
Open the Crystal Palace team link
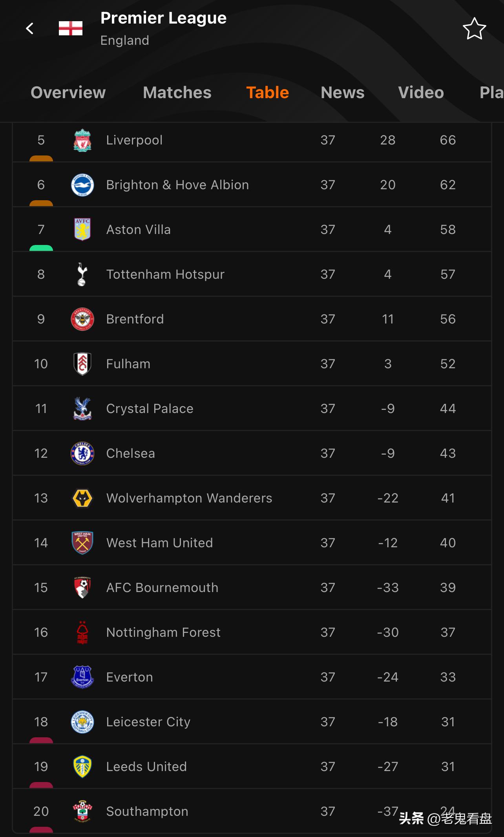[x=150, y=409]
